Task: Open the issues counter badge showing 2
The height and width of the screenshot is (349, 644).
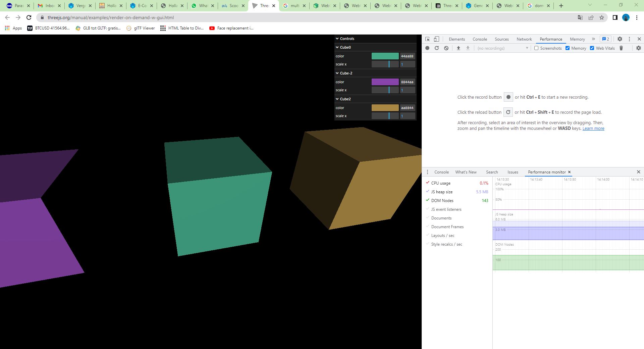Action: (x=605, y=39)
